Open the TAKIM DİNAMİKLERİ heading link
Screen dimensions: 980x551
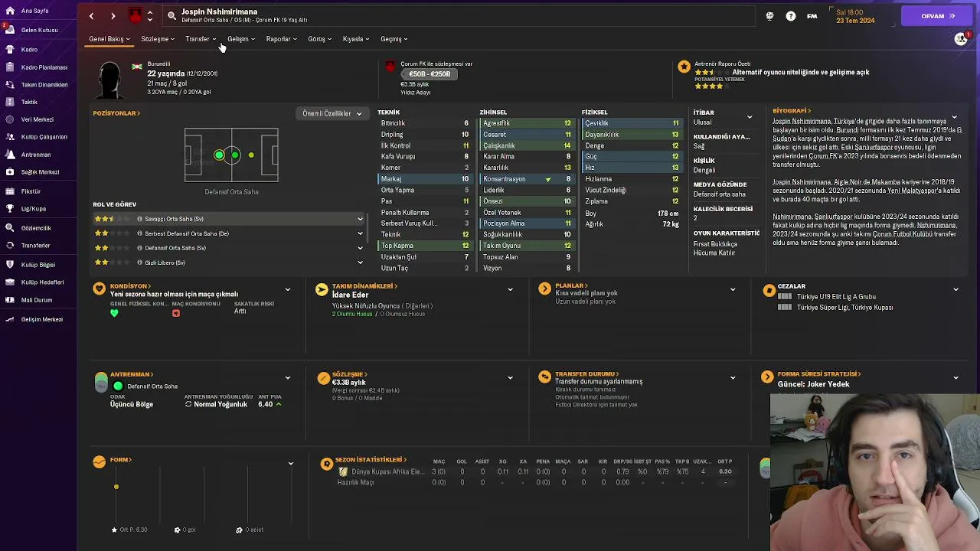364,286
